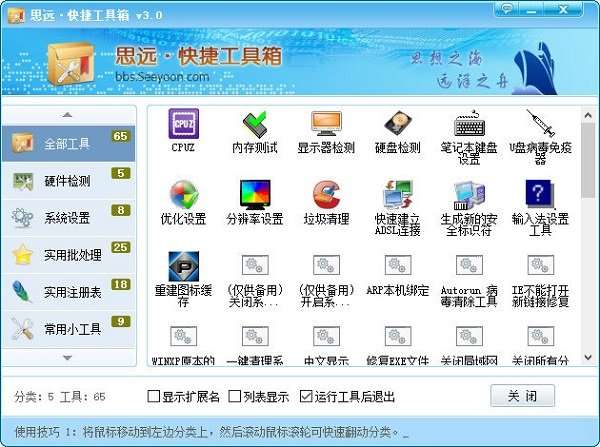
Task: Click the 关闭 button
Action: click(x=522, y=396)
